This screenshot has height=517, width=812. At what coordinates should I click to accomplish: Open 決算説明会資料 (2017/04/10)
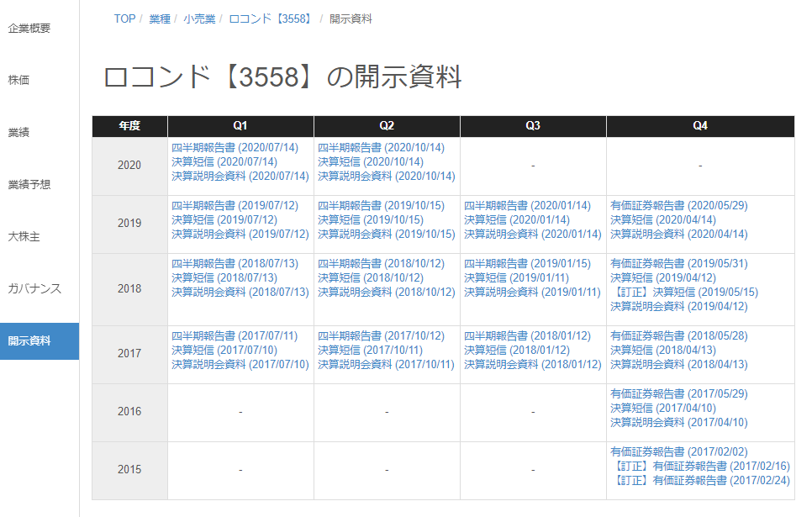(679, 423)
